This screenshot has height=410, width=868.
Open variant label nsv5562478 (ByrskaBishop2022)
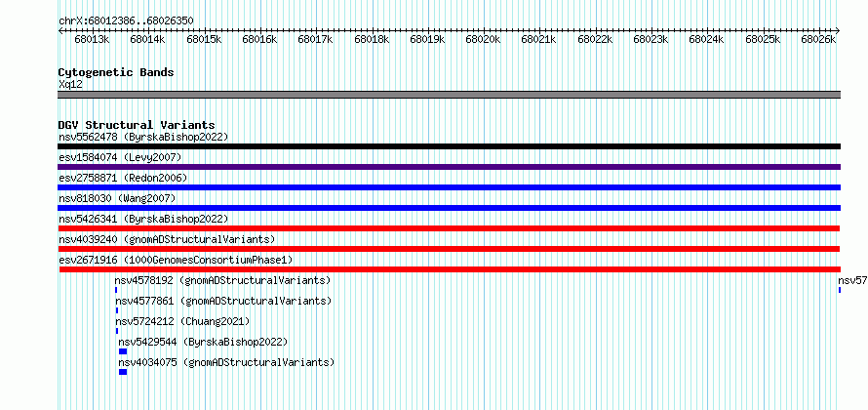coord(143,137)
